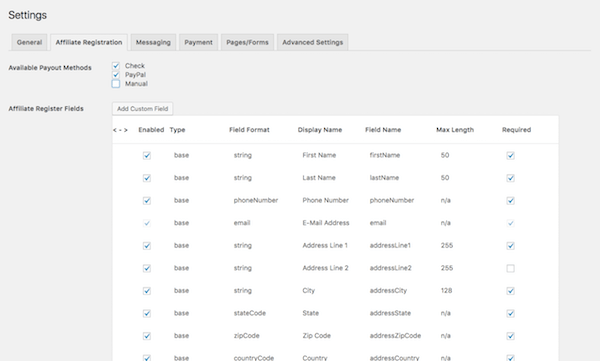Toggle Enabled checkbox for Address Line 2 row

147,268
